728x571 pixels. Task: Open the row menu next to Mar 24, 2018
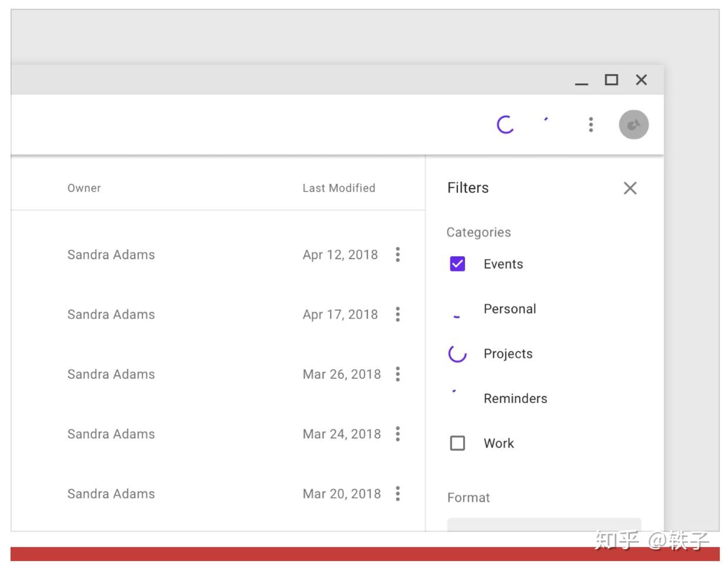[397, 434]
